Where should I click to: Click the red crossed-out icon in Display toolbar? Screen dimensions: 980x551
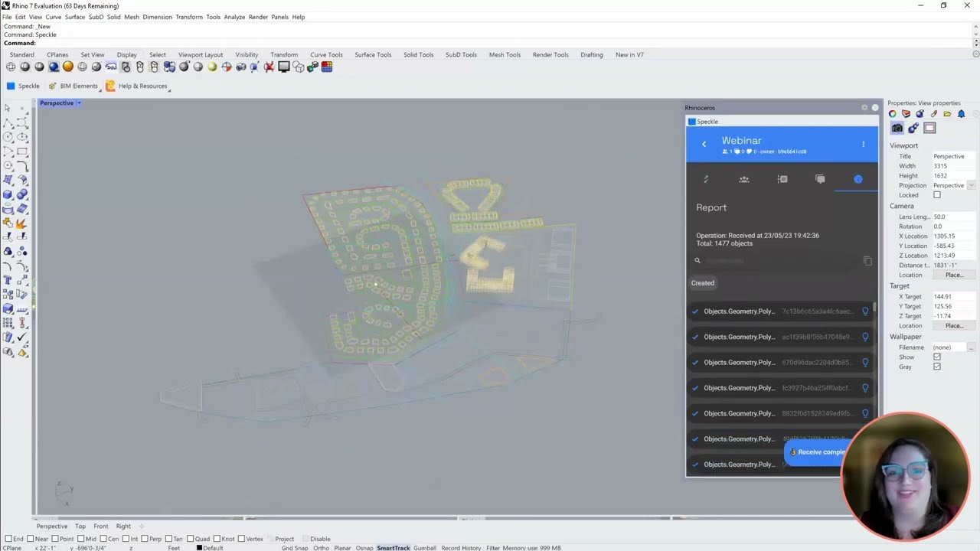[269, 67]
